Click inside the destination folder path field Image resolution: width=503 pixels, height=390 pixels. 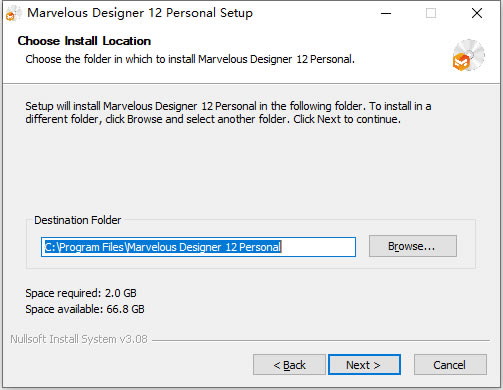point(198,247)
